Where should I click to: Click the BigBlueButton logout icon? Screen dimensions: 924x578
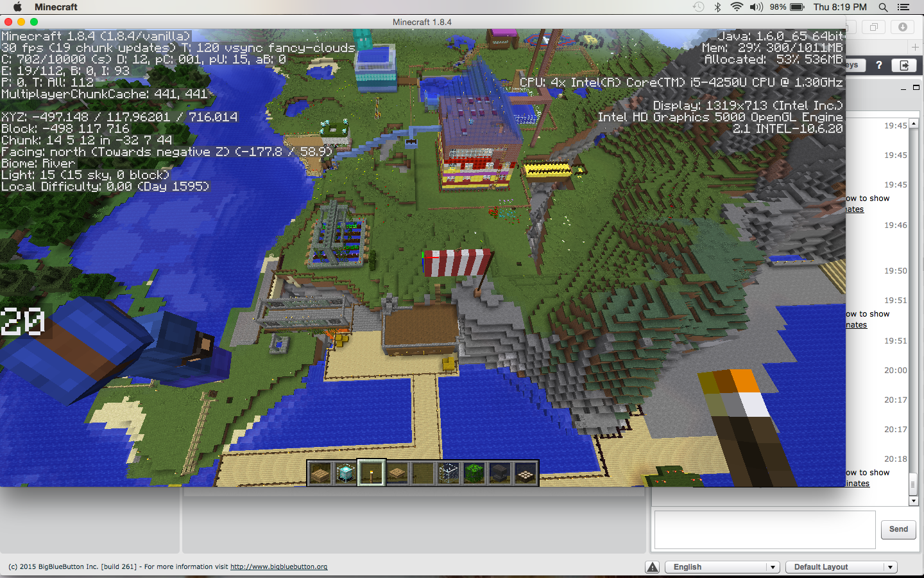(x=904, y=65)
